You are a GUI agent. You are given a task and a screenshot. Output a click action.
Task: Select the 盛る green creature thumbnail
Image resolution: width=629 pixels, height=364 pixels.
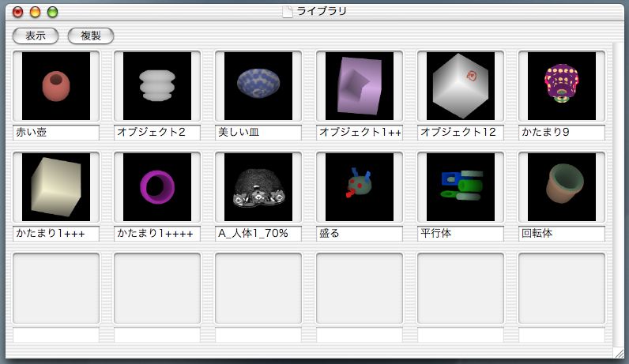coord(360,187)
